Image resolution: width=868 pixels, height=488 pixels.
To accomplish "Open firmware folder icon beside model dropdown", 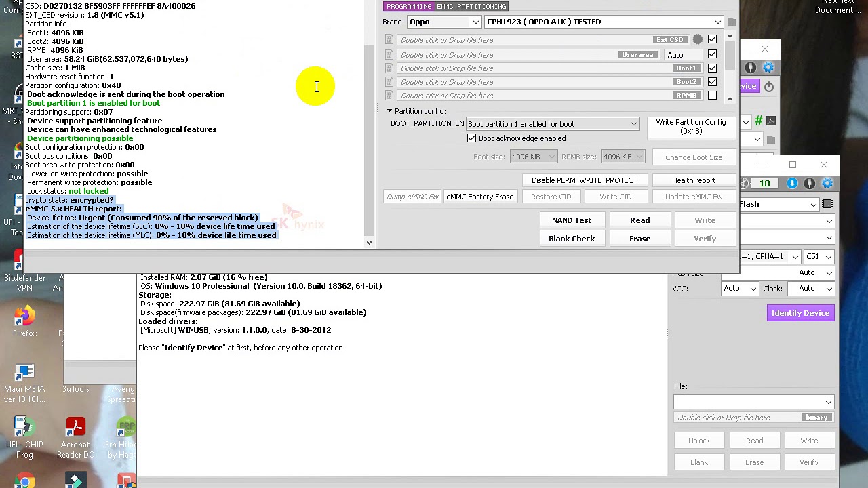I will pos(731,22).
